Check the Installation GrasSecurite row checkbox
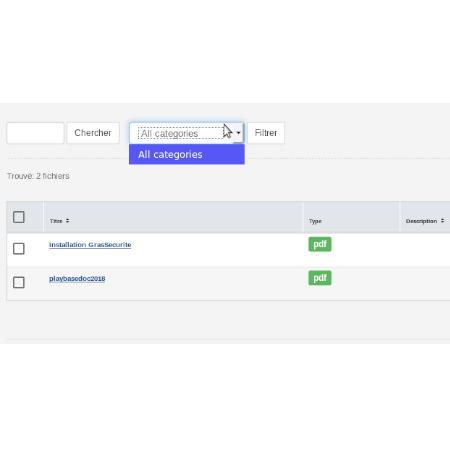This screenshot has width=450, height=450. tap(19, 249)
